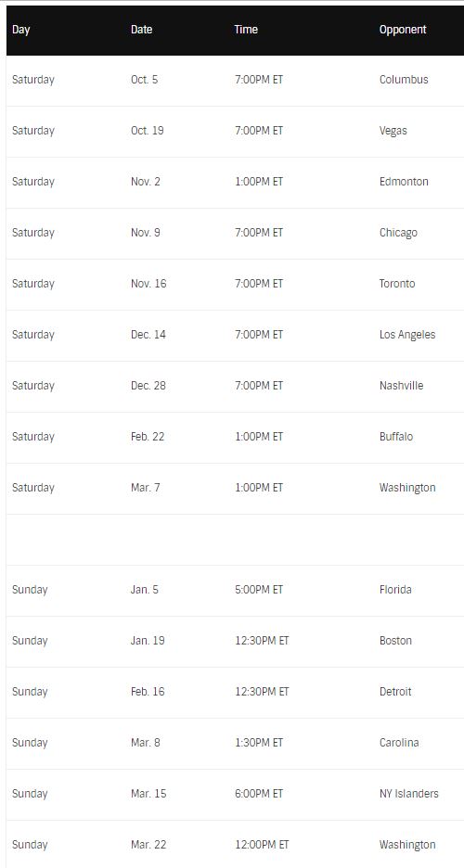Screen dimensions: 464x868
Task: Click the Edmonton opponent entry
Action: (x=404, y=182)
